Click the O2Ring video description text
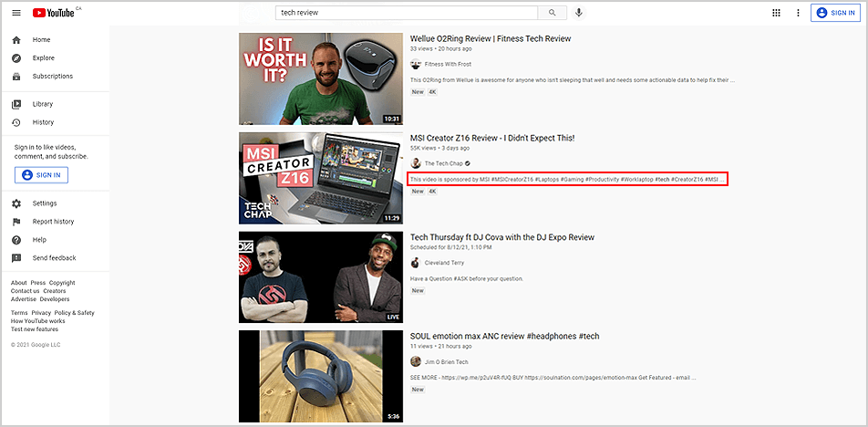 (x=573, y=80)
